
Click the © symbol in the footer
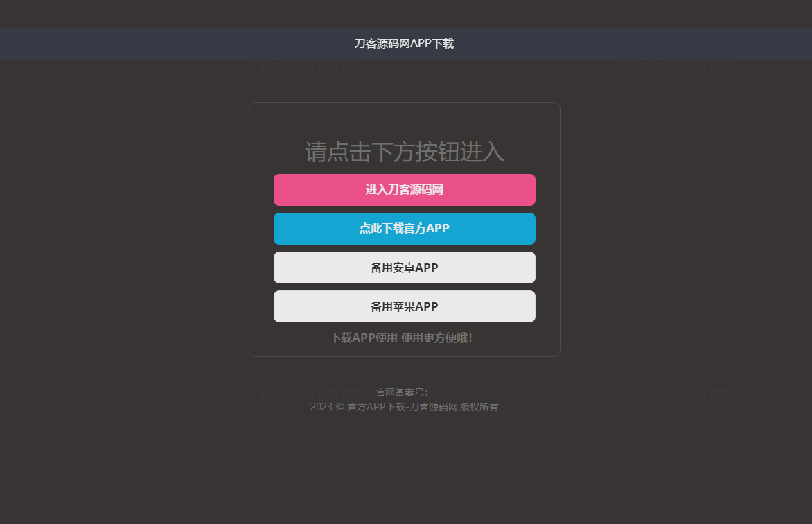[x=339, y=407]
